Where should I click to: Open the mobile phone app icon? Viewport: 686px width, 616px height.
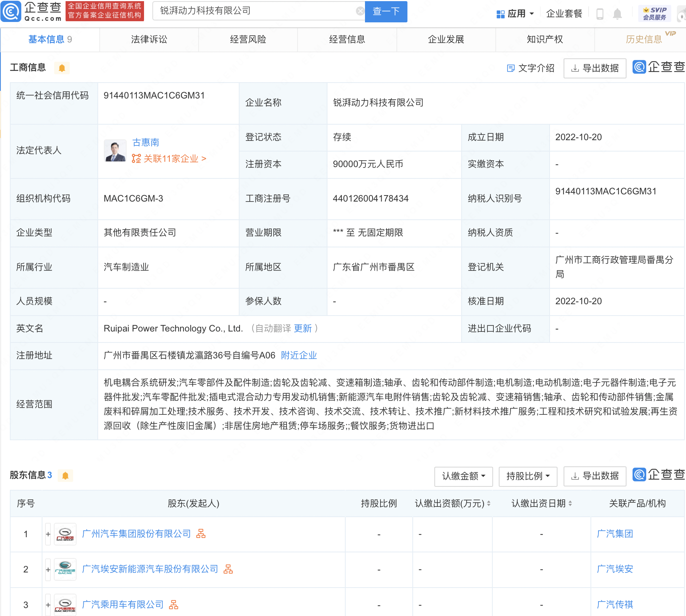[600, 14]
